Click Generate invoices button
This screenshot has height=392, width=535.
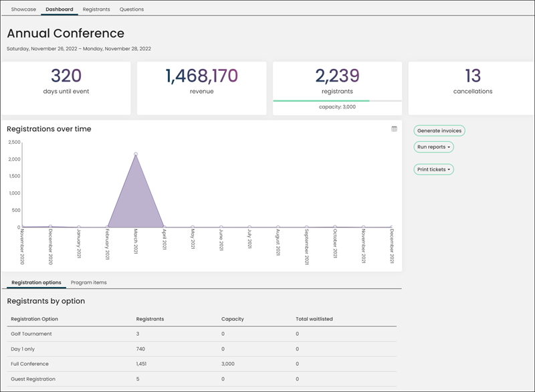pyautogui.click(x=439, y=130)
